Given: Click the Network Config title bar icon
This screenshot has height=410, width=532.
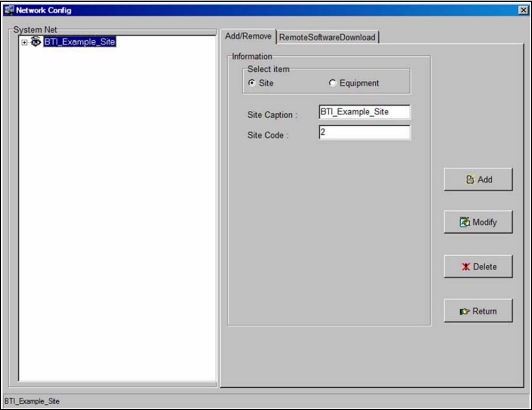Looking at the screenshot, I should pos(9,10).
